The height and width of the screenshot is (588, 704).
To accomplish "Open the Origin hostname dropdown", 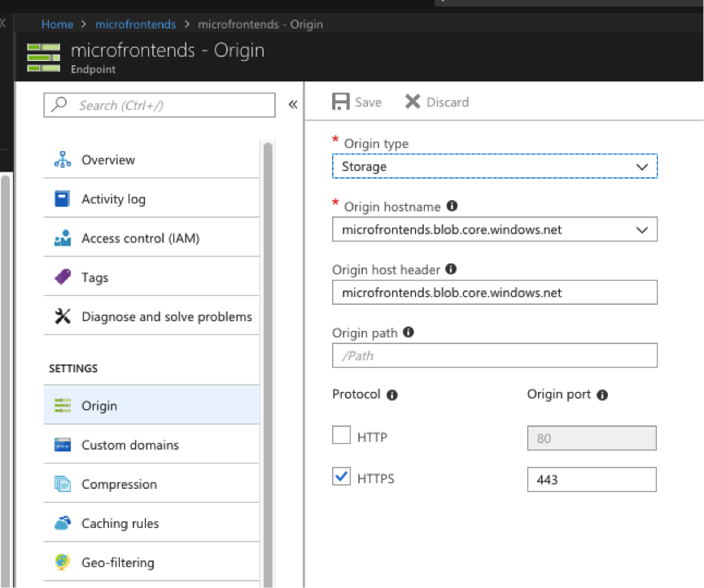I will [494, 229].
